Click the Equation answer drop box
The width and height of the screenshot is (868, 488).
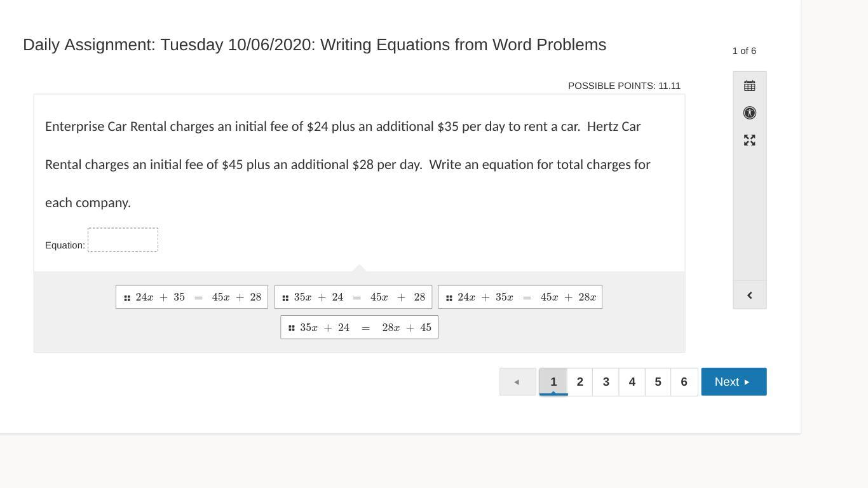pos(123,240)
